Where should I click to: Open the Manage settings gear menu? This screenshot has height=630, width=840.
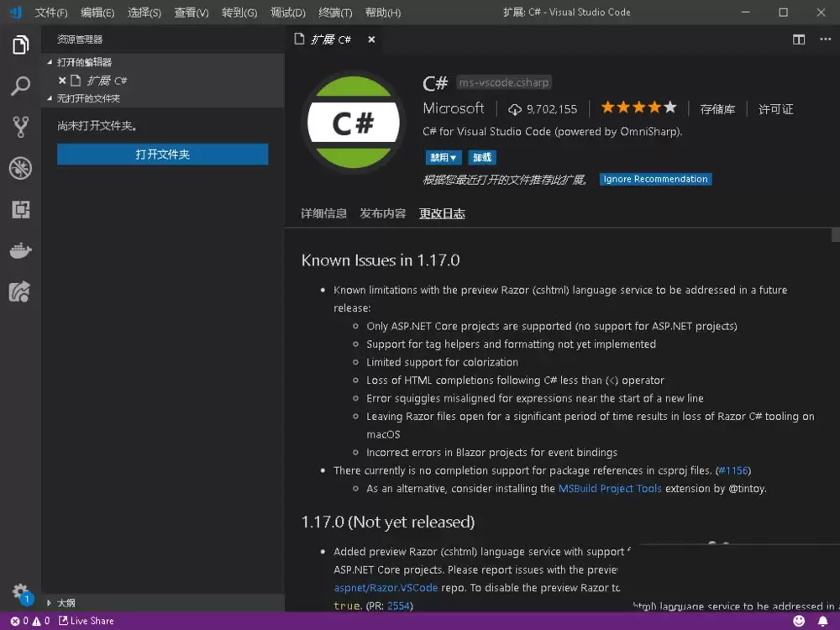[x=20, y=591]
